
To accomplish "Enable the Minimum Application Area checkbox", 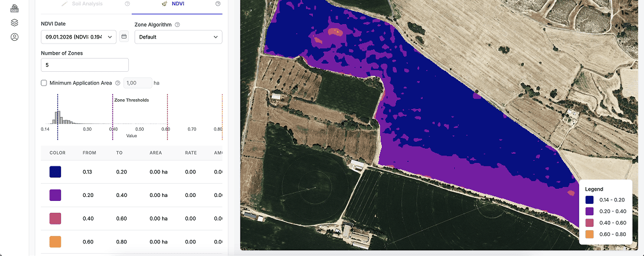I will pyautogui.click(x=44, y=83).
